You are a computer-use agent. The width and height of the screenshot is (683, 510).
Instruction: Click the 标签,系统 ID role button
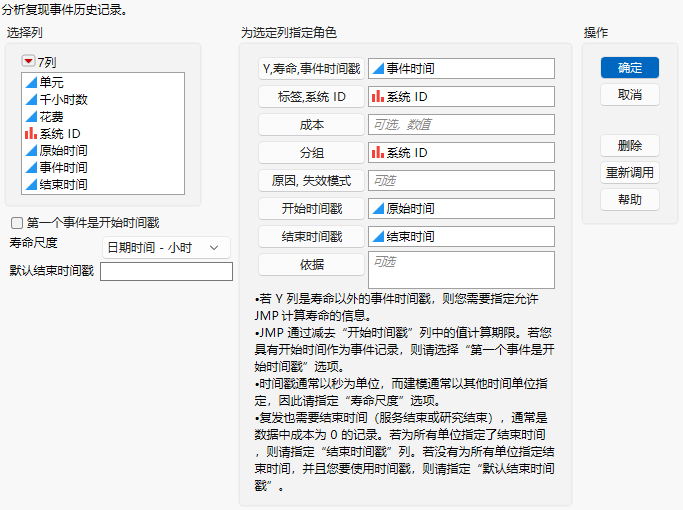coord(311,97)
